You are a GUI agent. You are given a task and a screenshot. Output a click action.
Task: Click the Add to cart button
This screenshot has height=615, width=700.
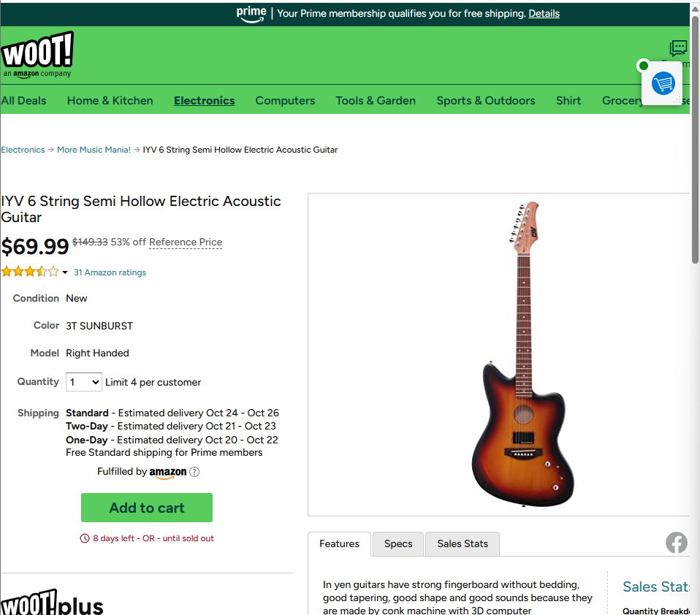point(147,508)
